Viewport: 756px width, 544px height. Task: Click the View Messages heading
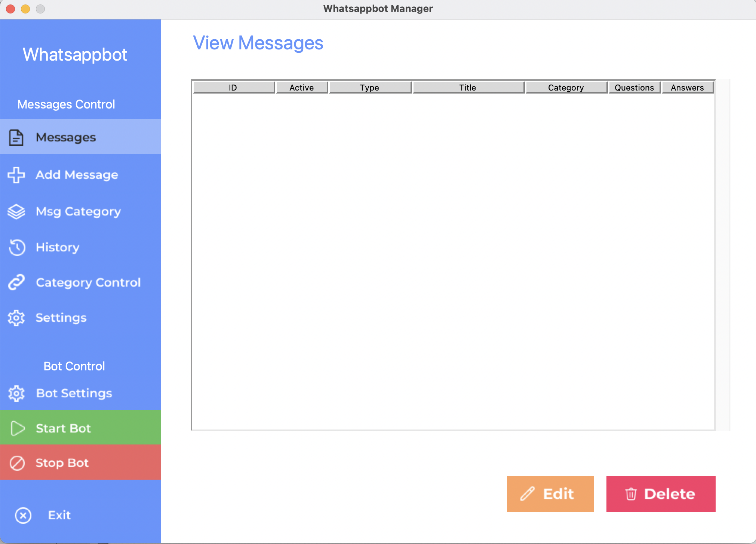[258, 43]
